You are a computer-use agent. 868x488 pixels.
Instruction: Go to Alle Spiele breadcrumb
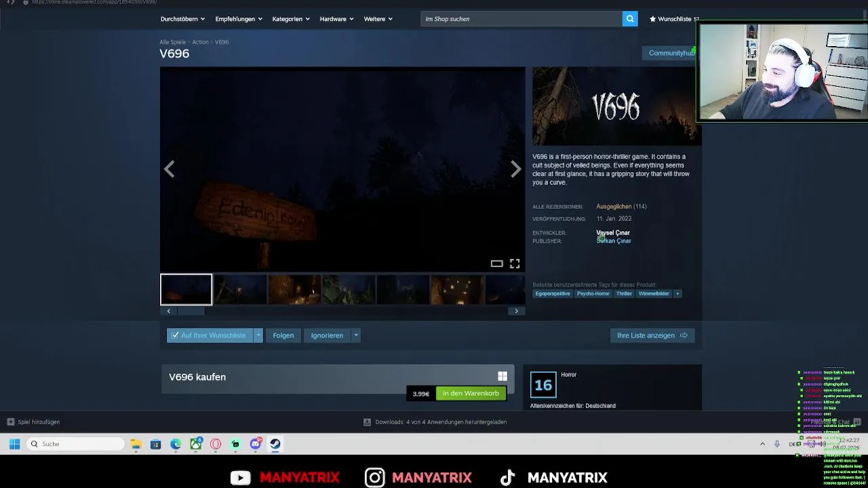coord(172,42)
